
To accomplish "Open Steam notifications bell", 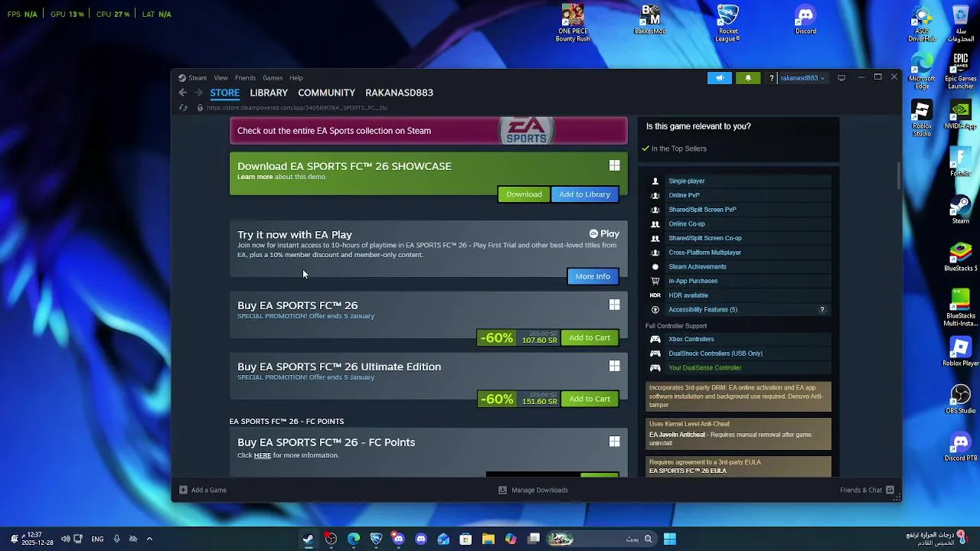I will pos(748,77).
